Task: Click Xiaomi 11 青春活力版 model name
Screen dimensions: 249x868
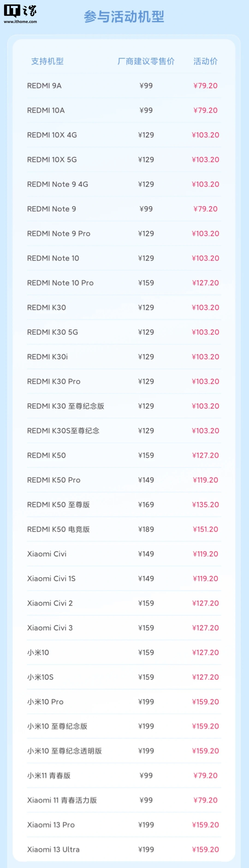Action: point(62,800)
